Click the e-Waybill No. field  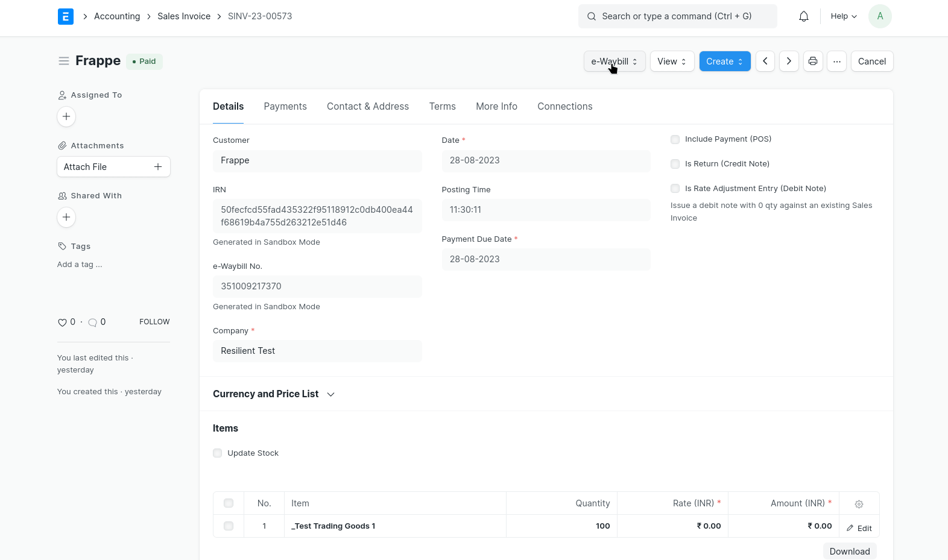[317, 287]
